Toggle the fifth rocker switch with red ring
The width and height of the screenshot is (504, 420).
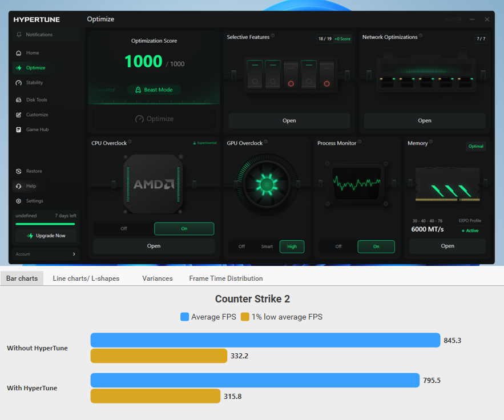point(327,75)
